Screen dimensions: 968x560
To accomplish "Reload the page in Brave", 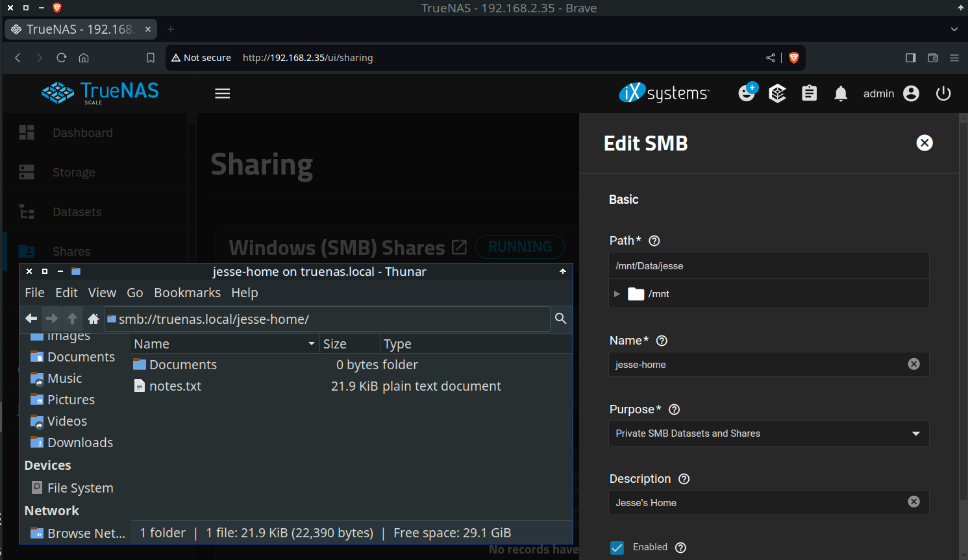I will click(62, 58).
